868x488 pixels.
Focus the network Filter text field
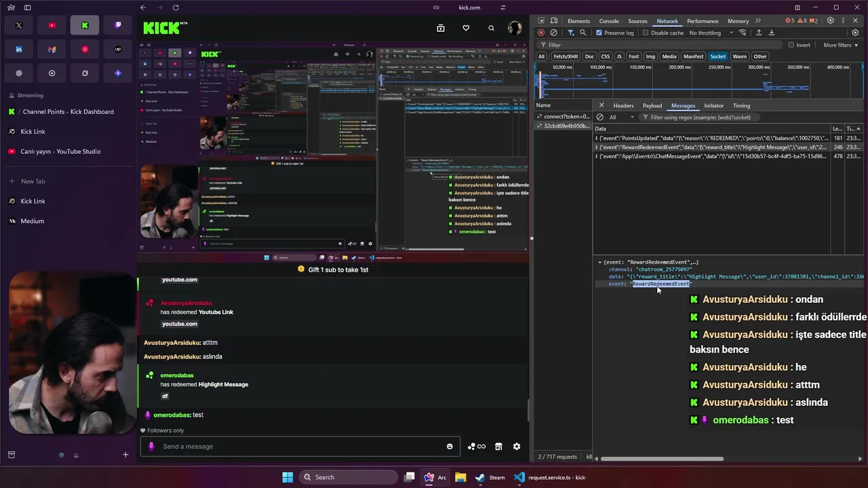point(661,45)
